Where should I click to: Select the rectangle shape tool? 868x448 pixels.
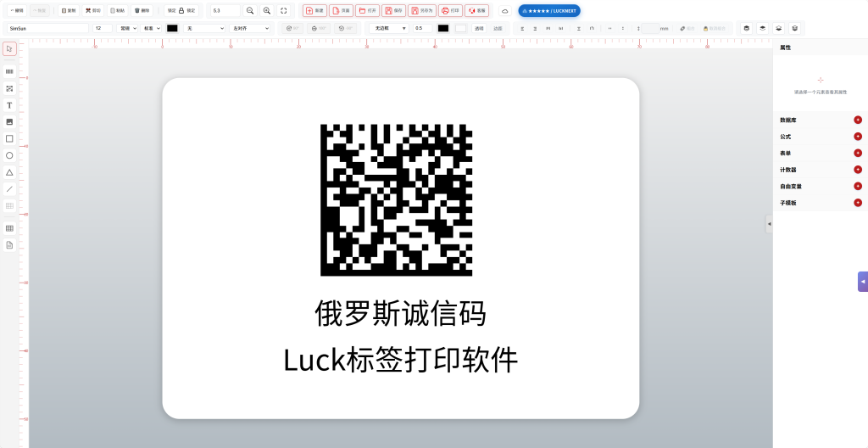9,138
